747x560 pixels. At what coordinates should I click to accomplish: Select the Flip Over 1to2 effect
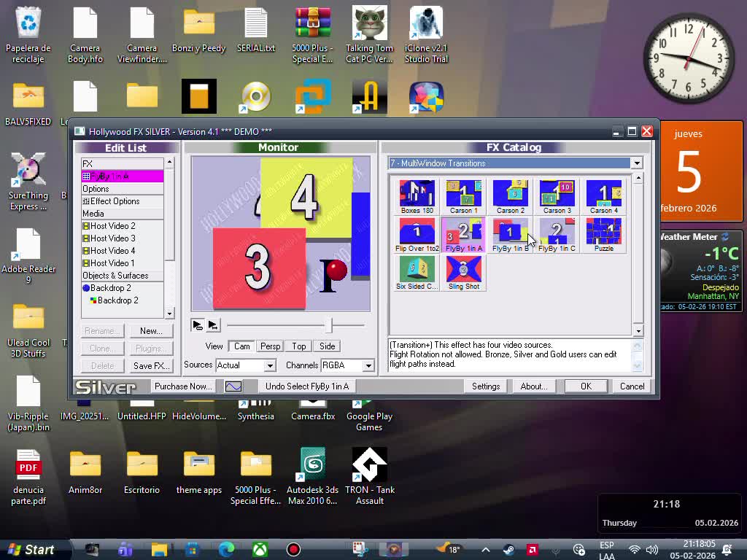coord(417,234)
